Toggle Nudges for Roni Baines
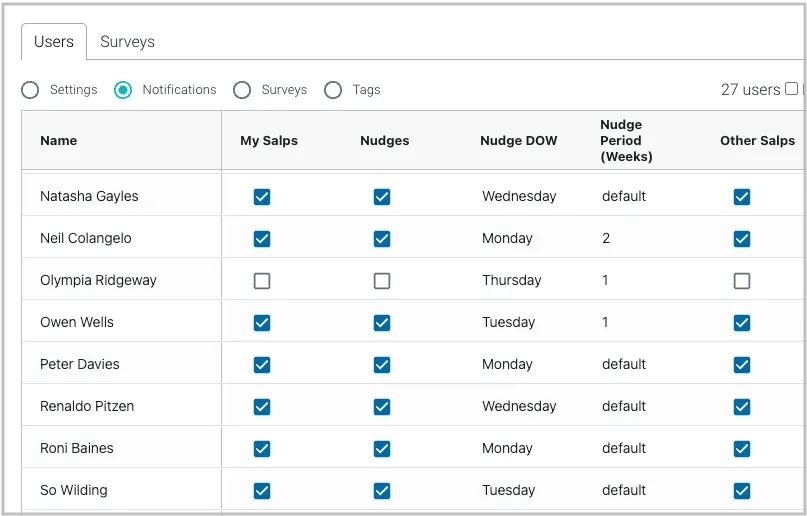 coord(382,449)
